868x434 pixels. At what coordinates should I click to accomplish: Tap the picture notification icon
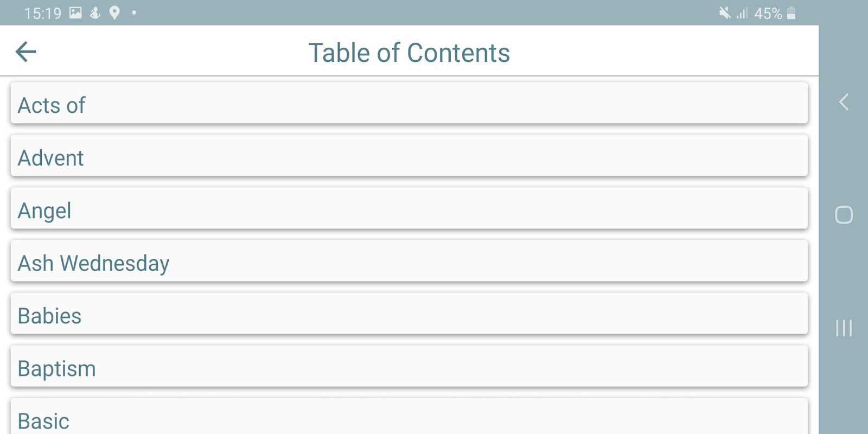point(75,13)
